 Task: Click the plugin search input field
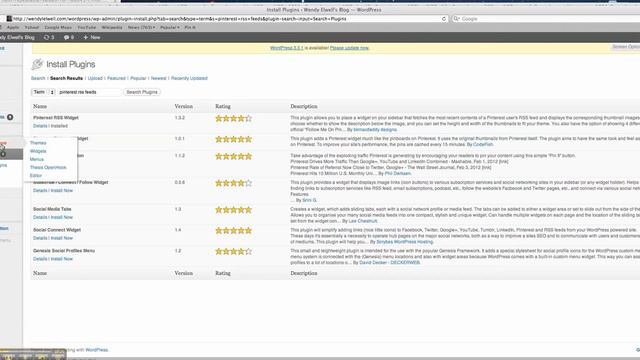pos(89,92)
